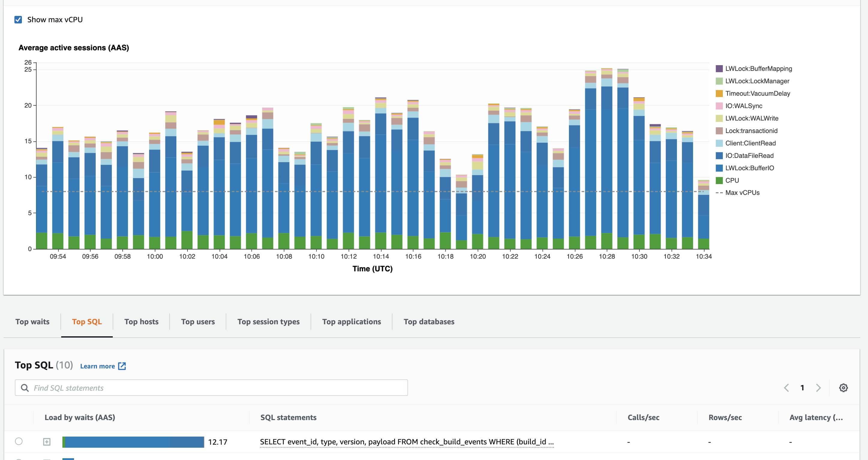This screenshot has height=460, width=868.
Task: Switch to the Top waits tab
Action: [x=32, y=321]
